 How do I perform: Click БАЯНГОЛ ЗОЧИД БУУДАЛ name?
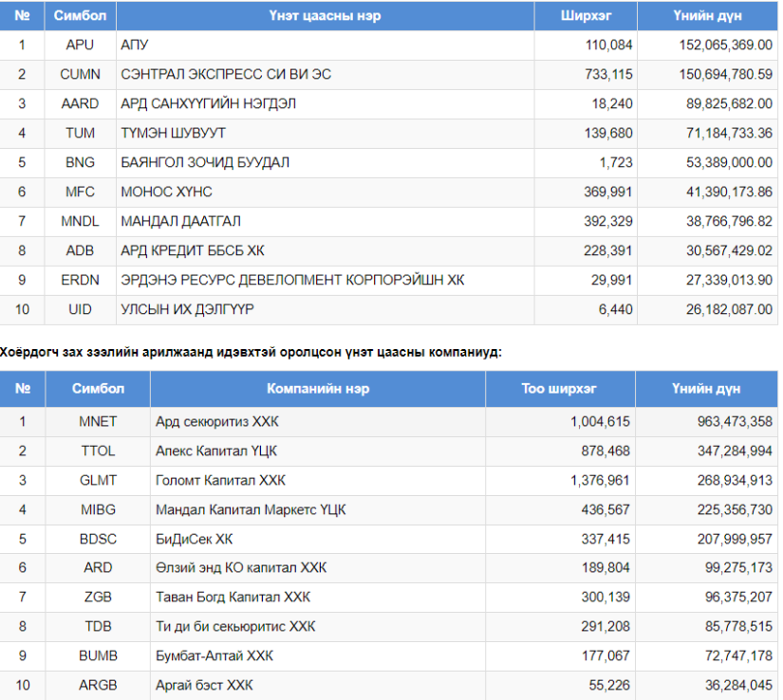(x=205, y=162)
